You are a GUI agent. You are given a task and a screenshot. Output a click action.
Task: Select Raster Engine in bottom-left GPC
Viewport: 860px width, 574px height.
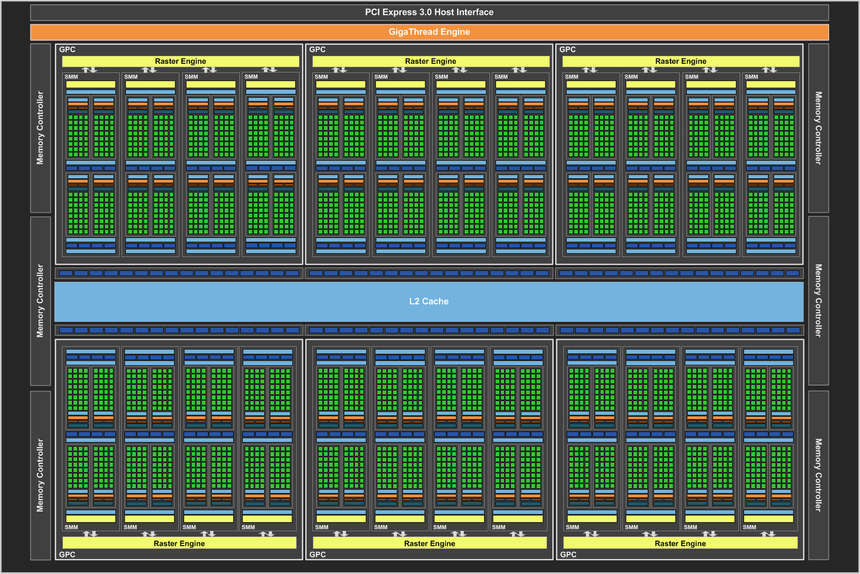(180, 543)
